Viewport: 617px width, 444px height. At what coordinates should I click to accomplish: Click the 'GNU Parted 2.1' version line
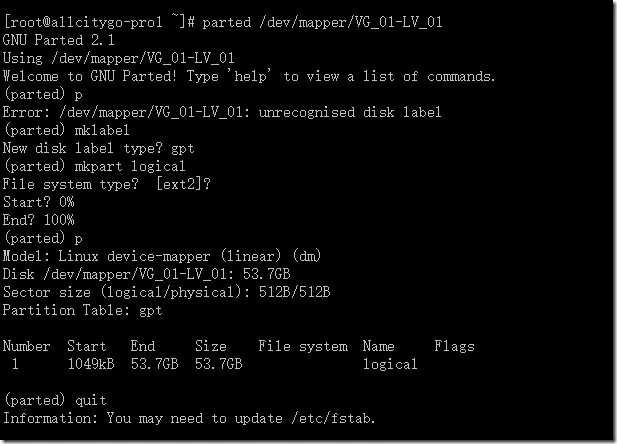tap(59, 40)
